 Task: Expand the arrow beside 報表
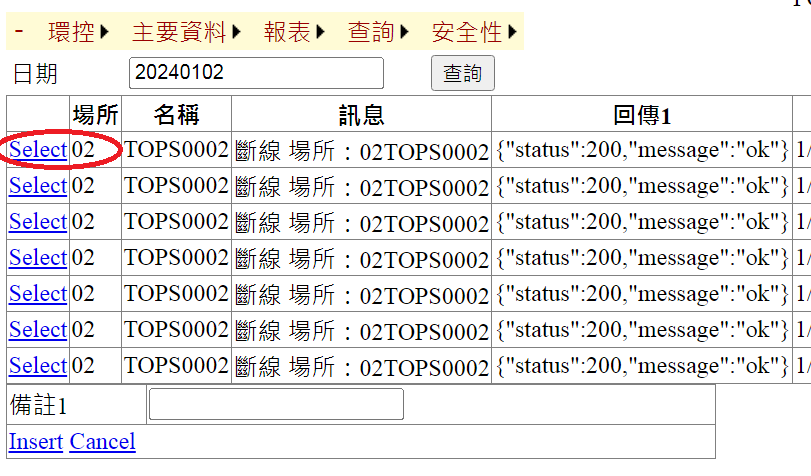(321, 32)
